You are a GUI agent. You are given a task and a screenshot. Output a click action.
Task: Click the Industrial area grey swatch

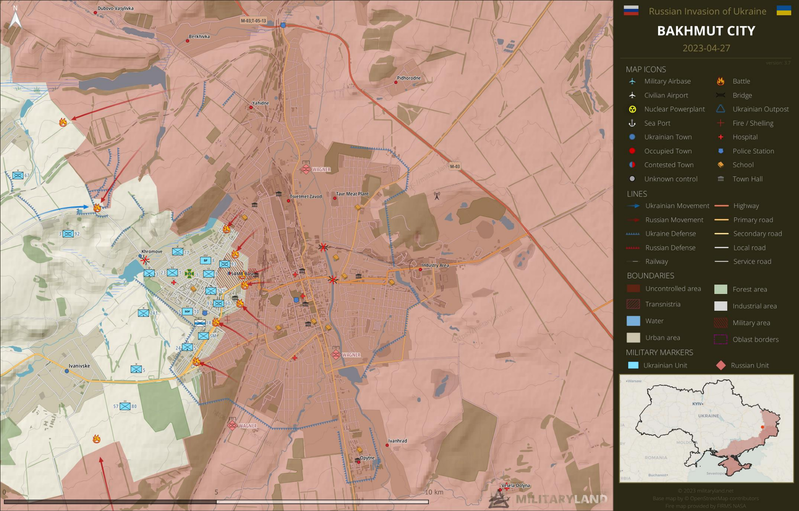tap(721, 306)
